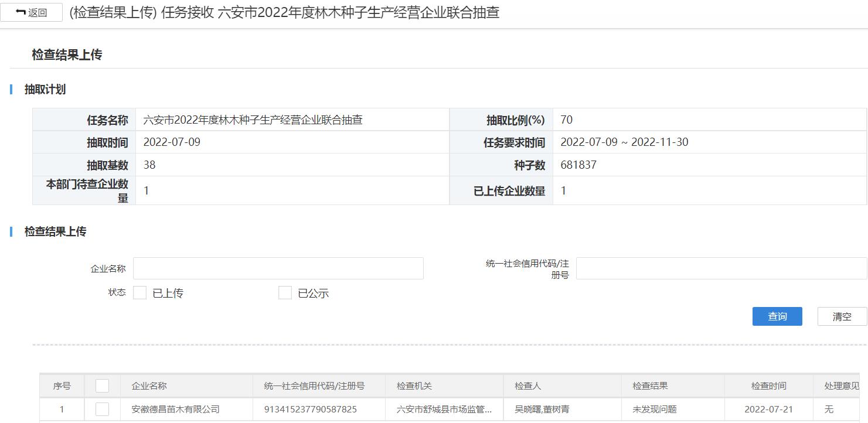The width and height of the screenshot is (868, 423).
Task: Go back with the 返回 button
Action: tap(32, 12)
